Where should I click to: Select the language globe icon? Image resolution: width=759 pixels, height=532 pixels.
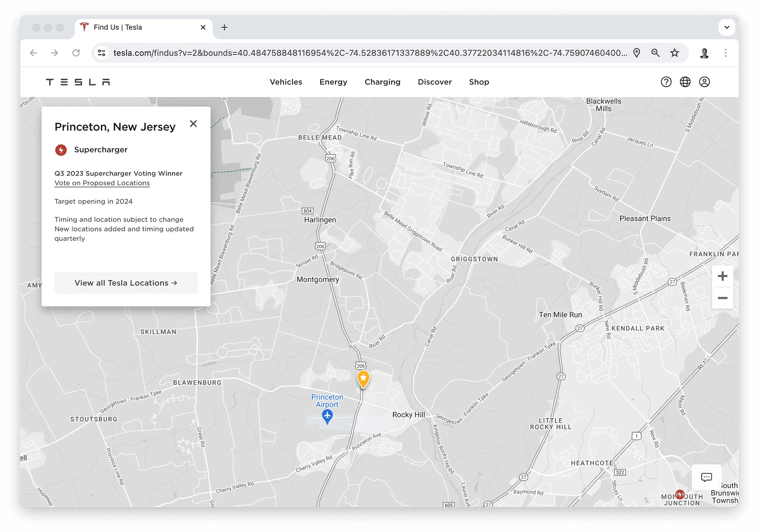coord(685,82)
